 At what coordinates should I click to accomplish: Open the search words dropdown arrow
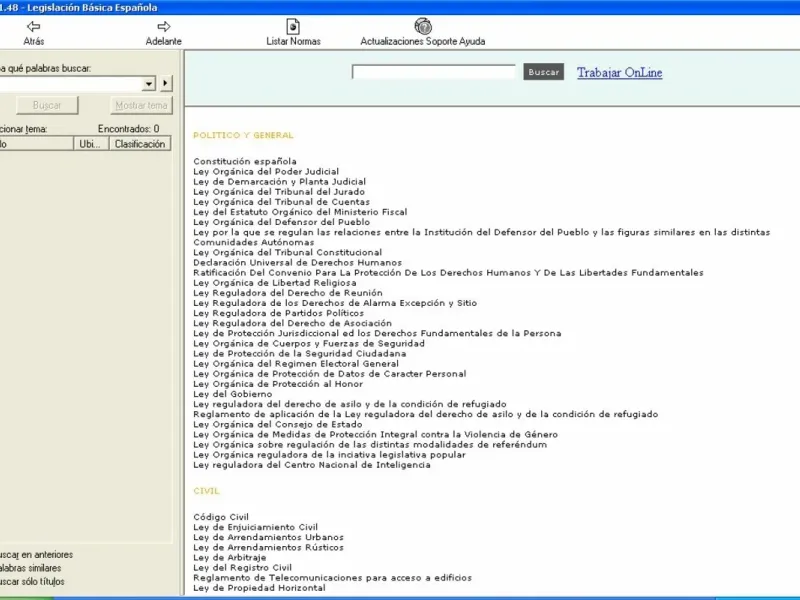tap(148, 84)
